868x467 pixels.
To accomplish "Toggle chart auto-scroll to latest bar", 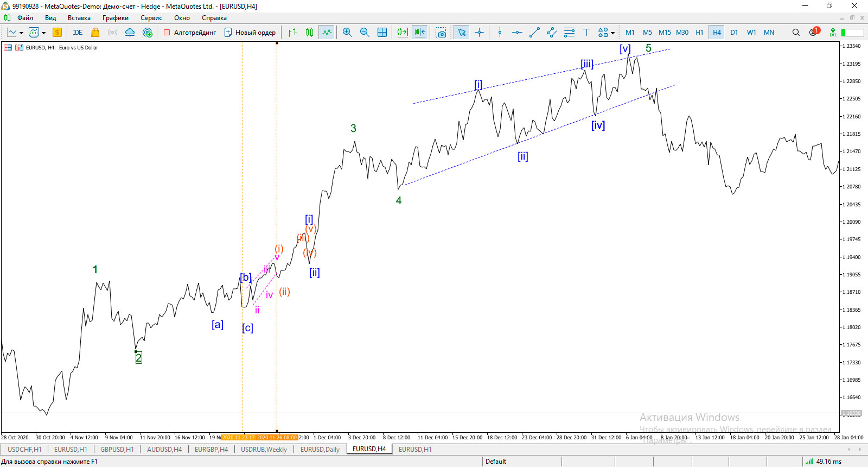I will (402, 33).
